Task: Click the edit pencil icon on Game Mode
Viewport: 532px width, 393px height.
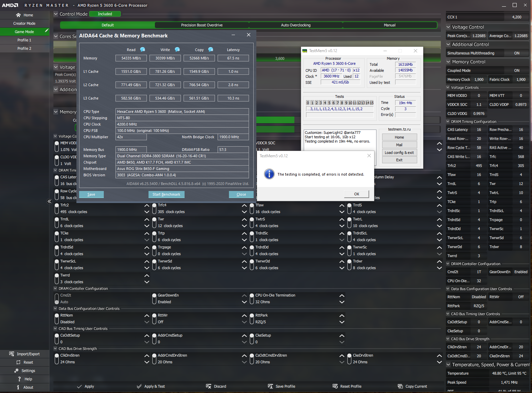Action: point(47,30)
